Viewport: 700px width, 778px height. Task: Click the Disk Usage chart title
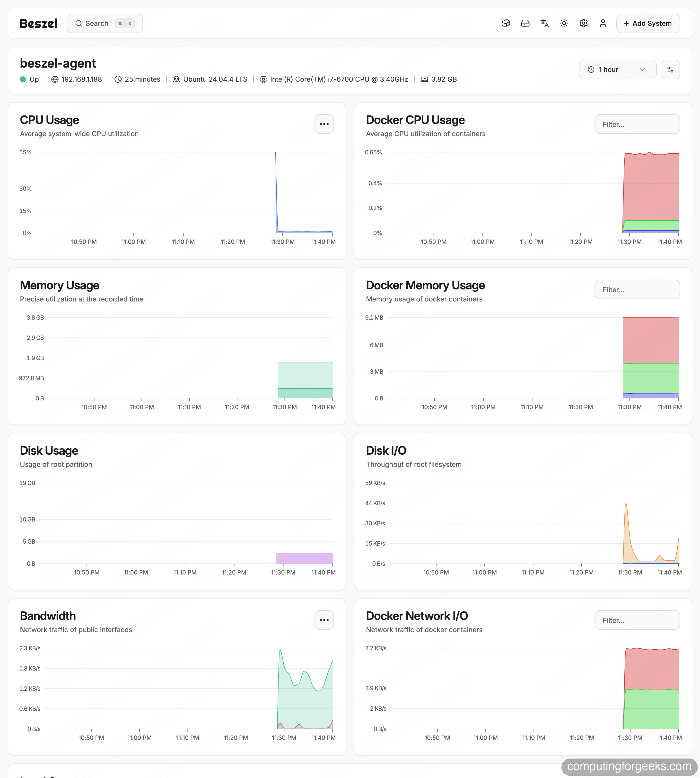tap(49, 451)
